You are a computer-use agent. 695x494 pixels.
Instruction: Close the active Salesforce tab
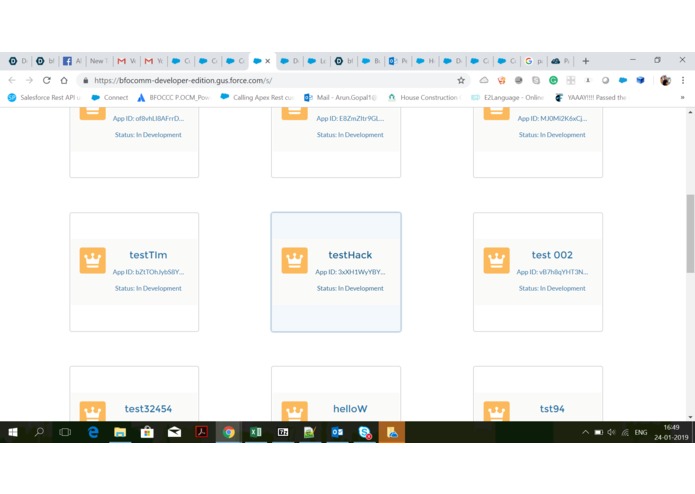click(x=268, y=61)
